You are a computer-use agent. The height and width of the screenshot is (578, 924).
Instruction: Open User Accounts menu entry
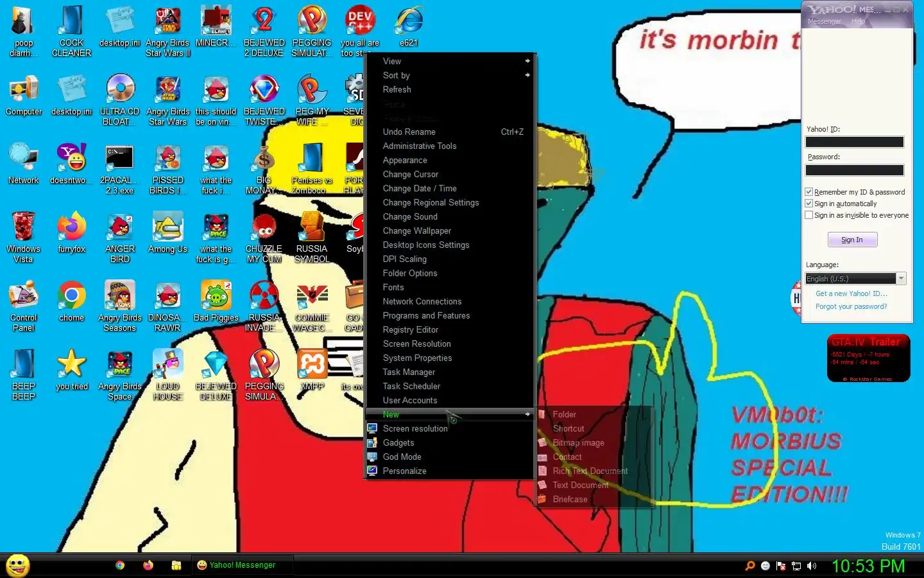[x=449, y=400]
